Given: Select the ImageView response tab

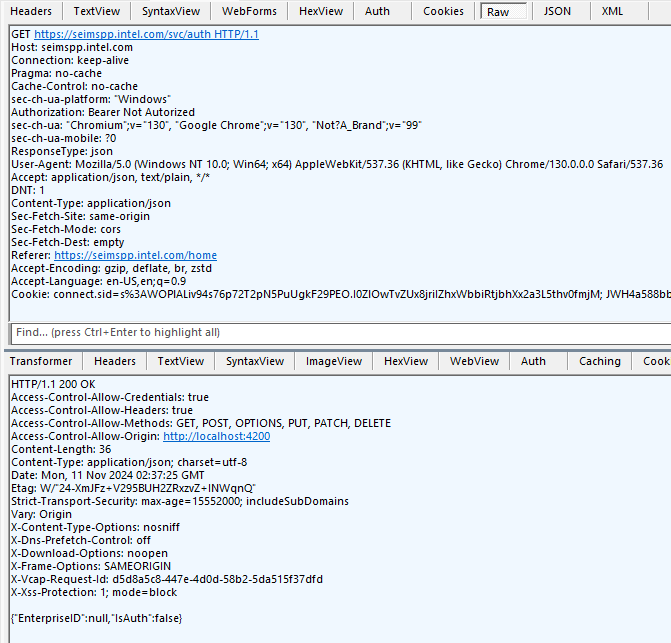Looking at the screenshot, I should (x=334, y=361).
